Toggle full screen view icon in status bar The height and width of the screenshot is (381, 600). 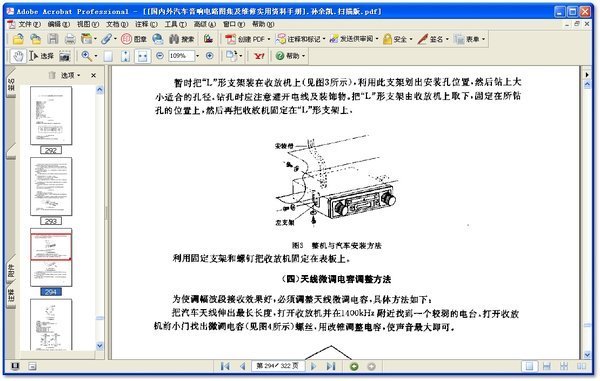[x=15, y=366]
